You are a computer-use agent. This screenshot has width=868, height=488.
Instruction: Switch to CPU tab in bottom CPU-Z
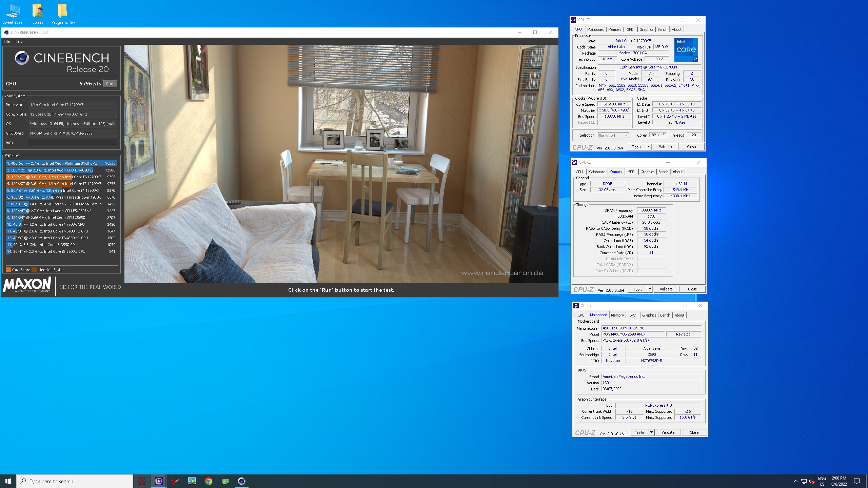point(581,315)
